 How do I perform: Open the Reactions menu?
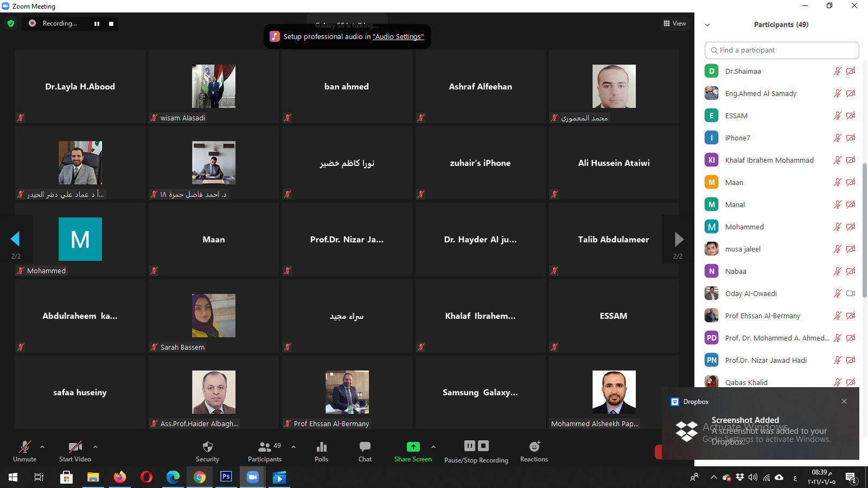(534, 451)
